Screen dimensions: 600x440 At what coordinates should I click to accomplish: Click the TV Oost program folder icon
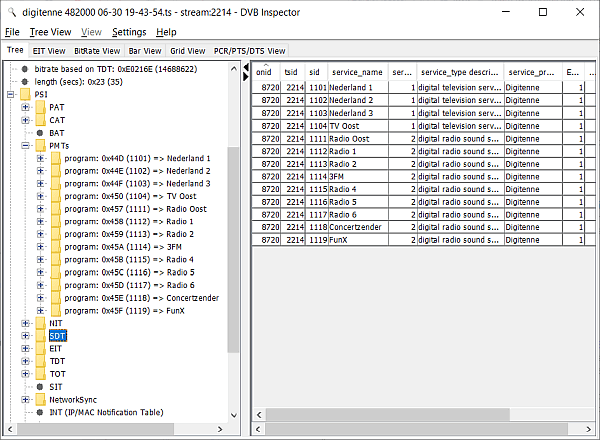pyautogui.click(x=56, y=196)
